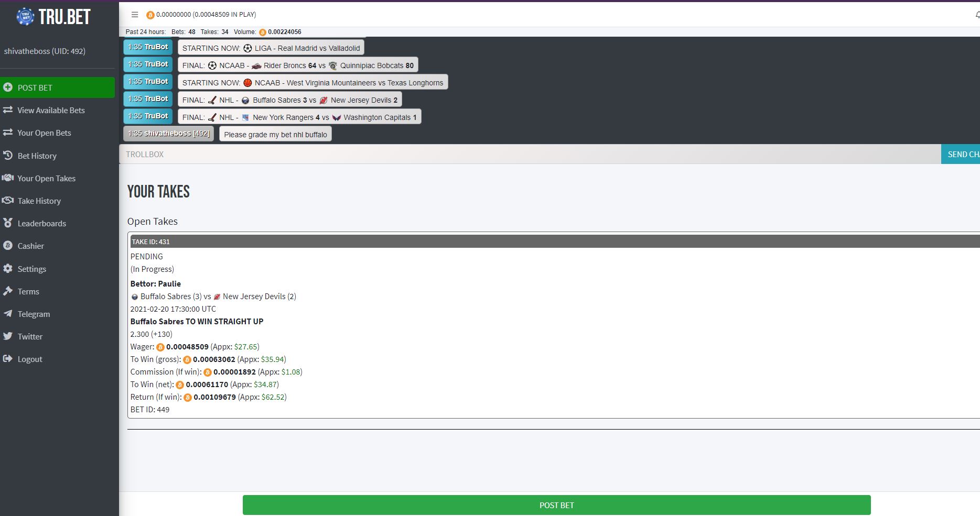This screenshot has width=980, height=516.
Task: Click 'Buffalo Sabres TO WIN STRAIGHT UP' text
Action: (x=197, y=322)
